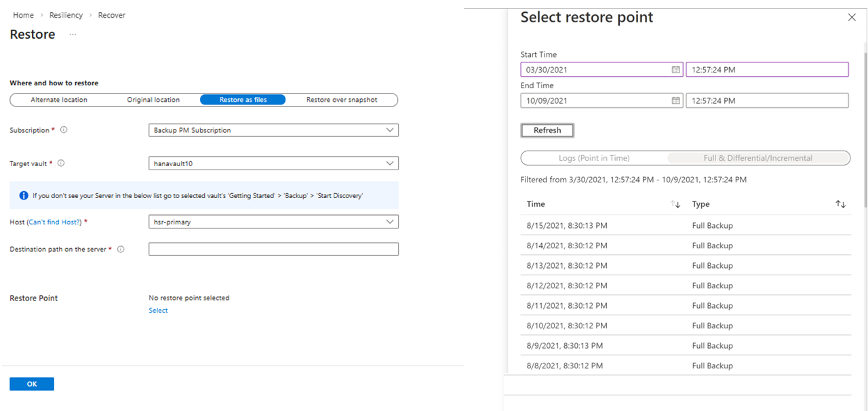Screen dimensions: 868x411
Task: Click the Subscription info icon
Action: pyautogui.click(x=64, y=130)
